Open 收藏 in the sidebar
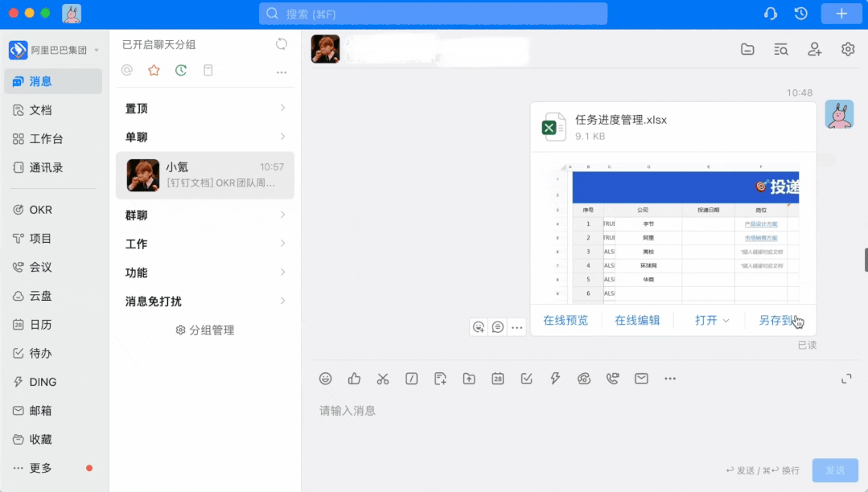This screenshot has height=492, width=868. click(53, 440)
